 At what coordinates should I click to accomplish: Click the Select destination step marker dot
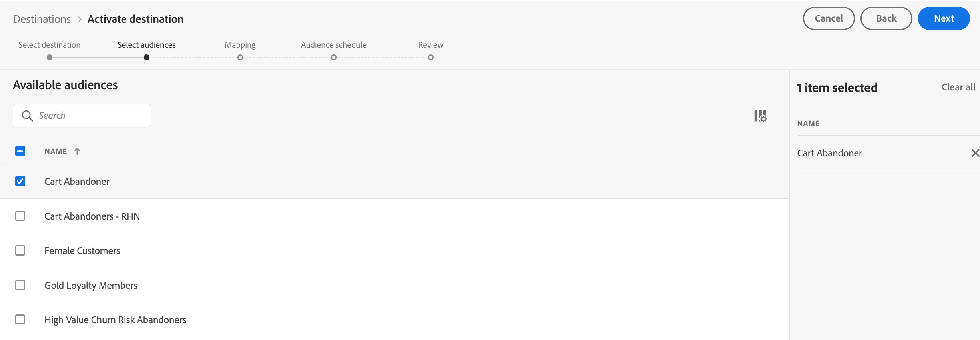tap(50, 58)
